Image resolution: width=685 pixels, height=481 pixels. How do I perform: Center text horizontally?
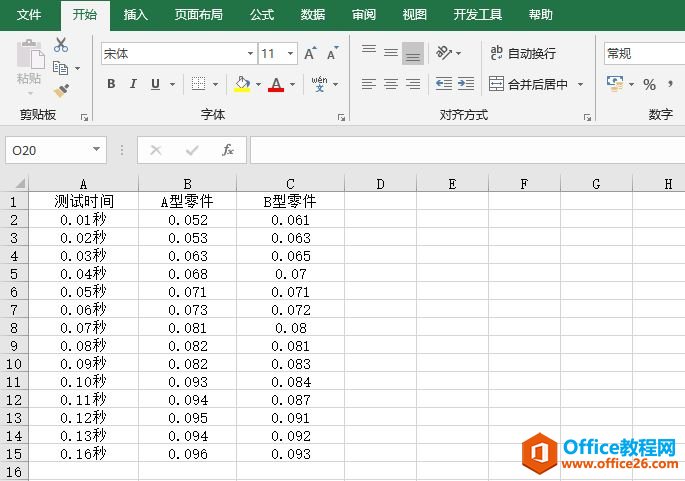coord(391,83)
